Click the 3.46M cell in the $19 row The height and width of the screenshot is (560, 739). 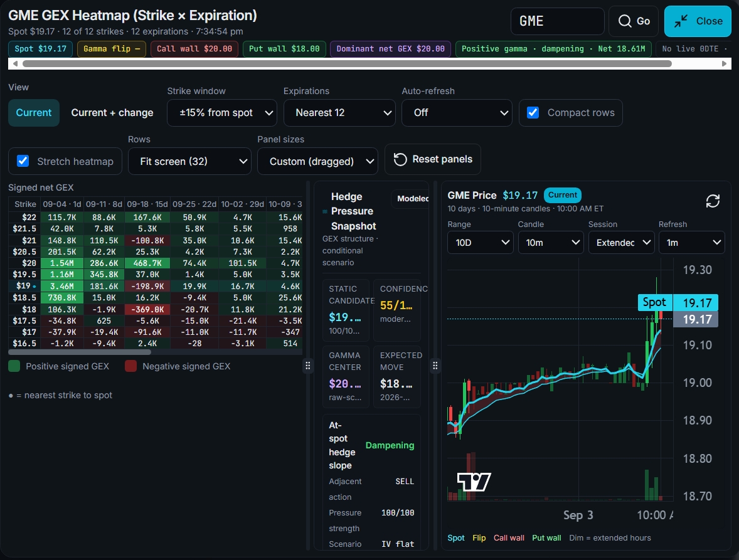point(61,286)
